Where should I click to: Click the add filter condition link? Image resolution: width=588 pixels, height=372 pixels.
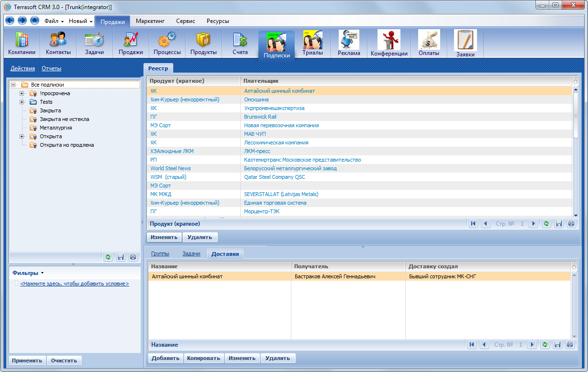coord(75,284)
